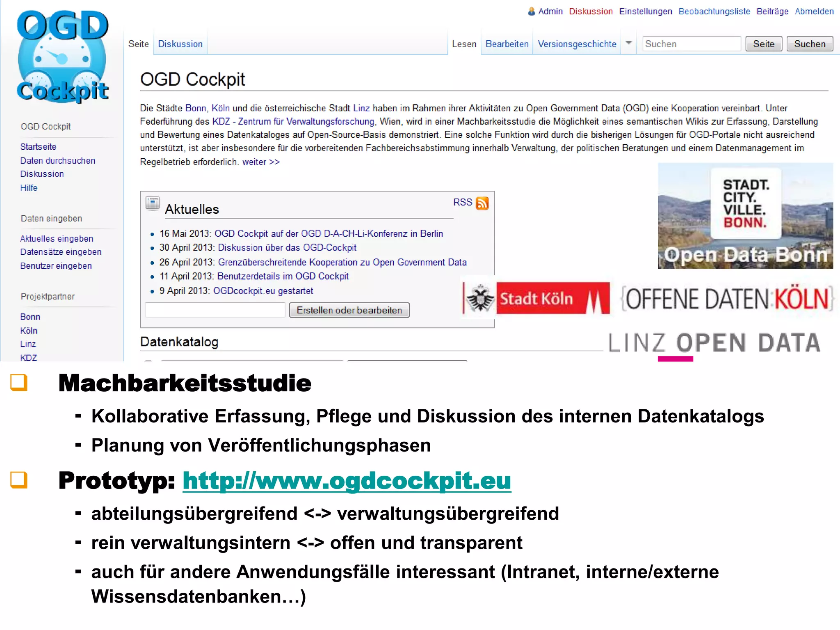This screenshot has height=630, width=840.
Task: Open Linz project partner link
Action: coord(28,344)
